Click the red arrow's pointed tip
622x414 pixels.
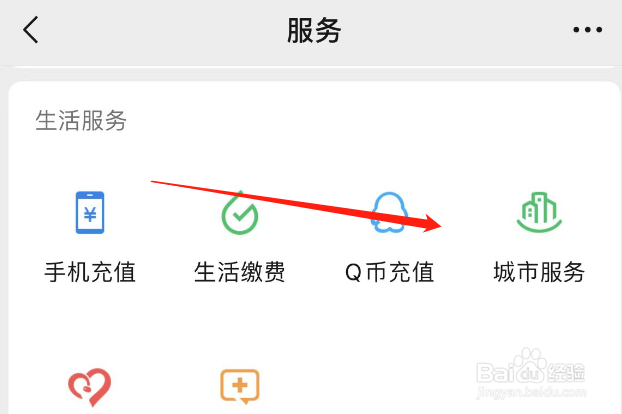(438, 226)
